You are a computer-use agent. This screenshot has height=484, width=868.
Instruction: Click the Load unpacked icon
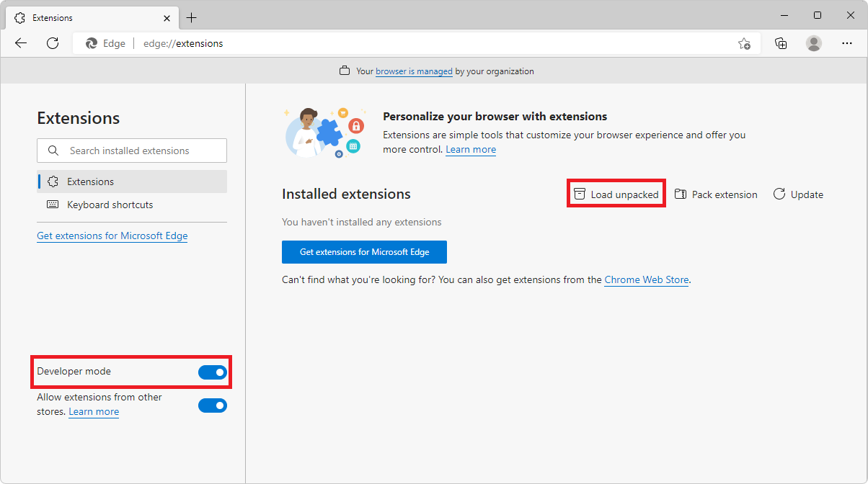(580, 194)
